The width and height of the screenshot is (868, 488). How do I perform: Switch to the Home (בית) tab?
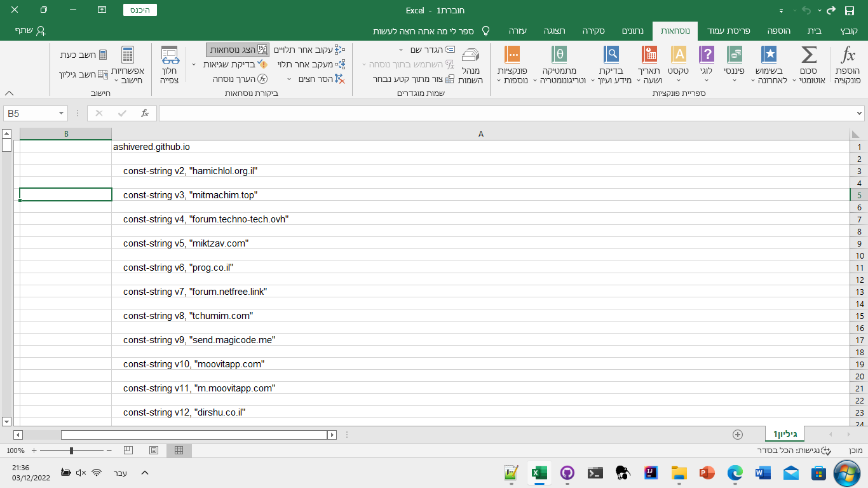(x=814, y=30)
